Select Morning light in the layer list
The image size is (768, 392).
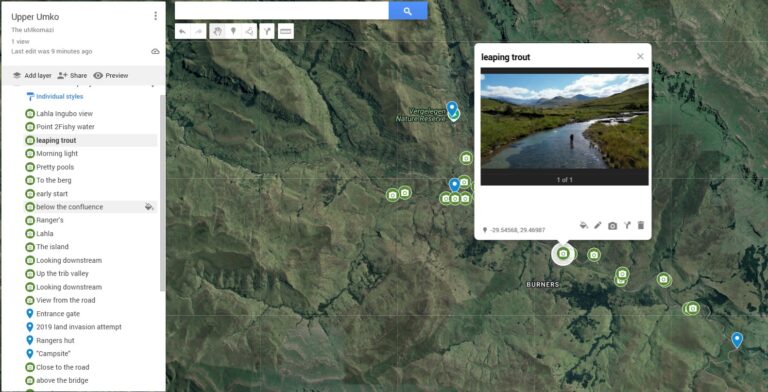[57, 153]
